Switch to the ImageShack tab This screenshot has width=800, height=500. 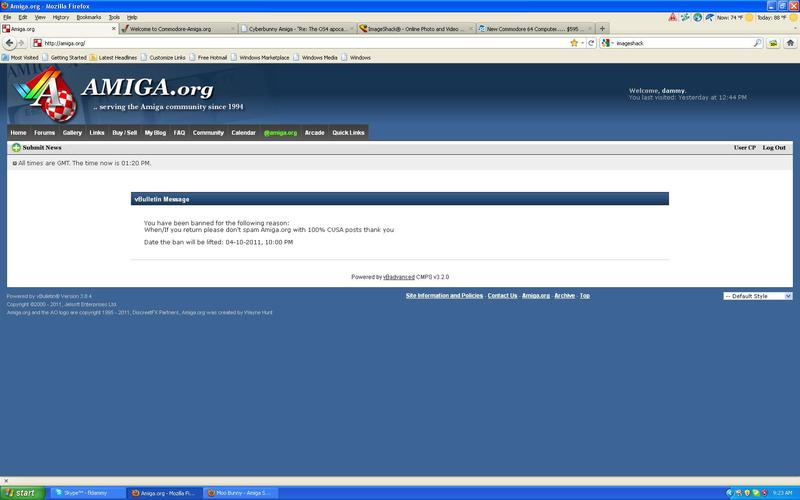coord(416,29)
